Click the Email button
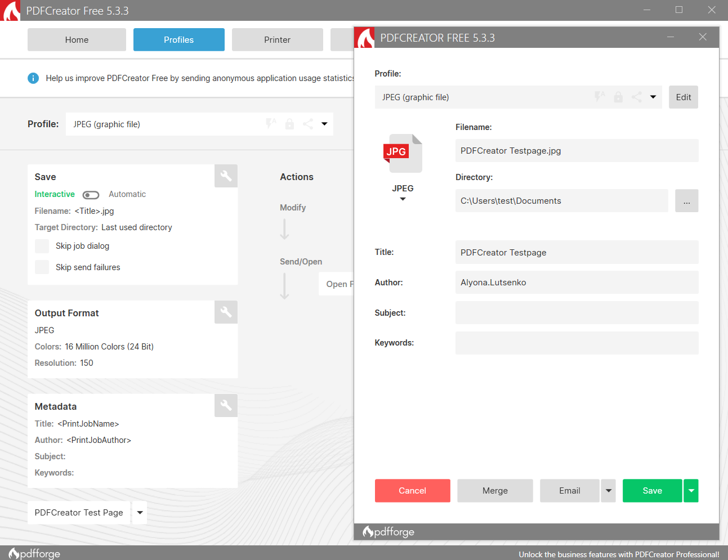Screen dimensions: 728x560 coord(570,491)
